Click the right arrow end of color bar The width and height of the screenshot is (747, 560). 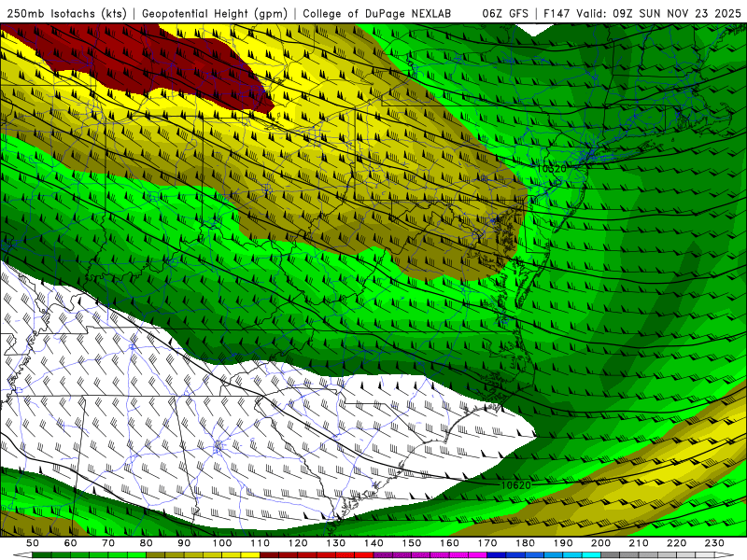point(725,555)
